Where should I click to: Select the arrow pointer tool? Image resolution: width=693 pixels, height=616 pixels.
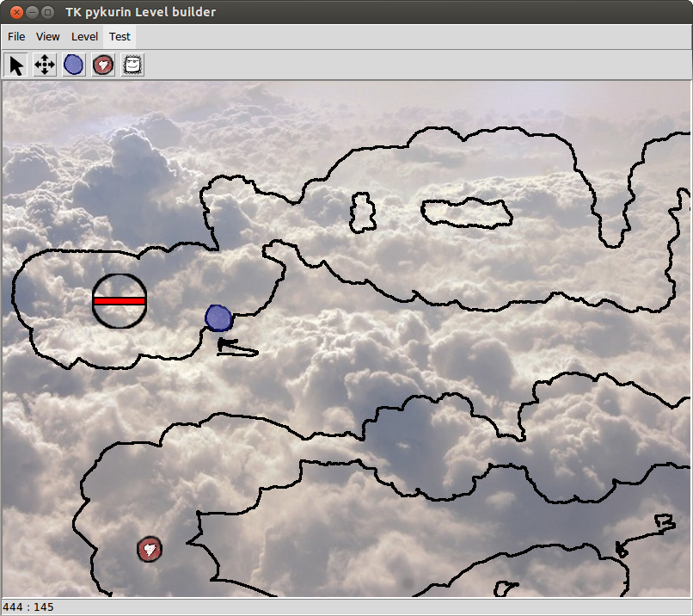pos(16,65)
